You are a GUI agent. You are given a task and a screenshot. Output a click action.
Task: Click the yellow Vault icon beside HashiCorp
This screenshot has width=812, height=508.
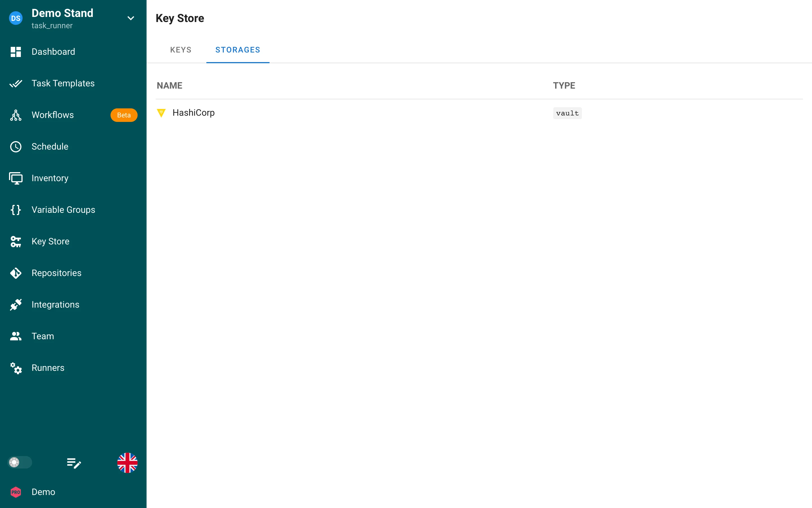click(x=161, y=113)
